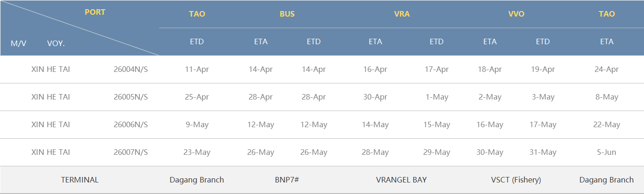Click the PORT header label
Screen dimensions: 644x194
click(x=95, y=12)
